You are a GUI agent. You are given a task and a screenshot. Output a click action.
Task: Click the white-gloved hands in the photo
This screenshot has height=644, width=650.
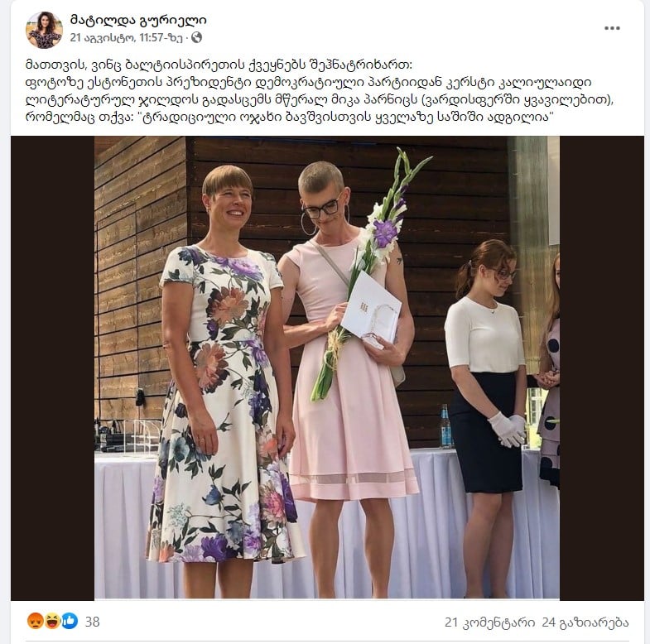point(508,430)
